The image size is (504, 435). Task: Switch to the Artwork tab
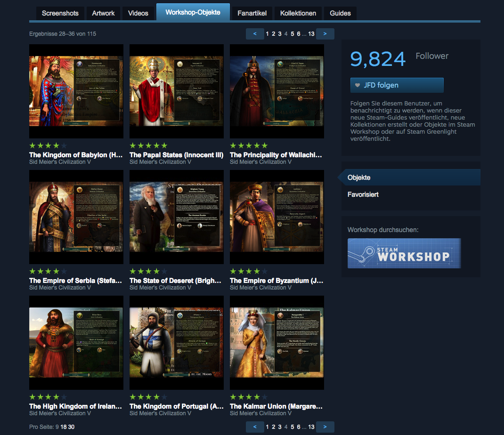click(103, 13)
